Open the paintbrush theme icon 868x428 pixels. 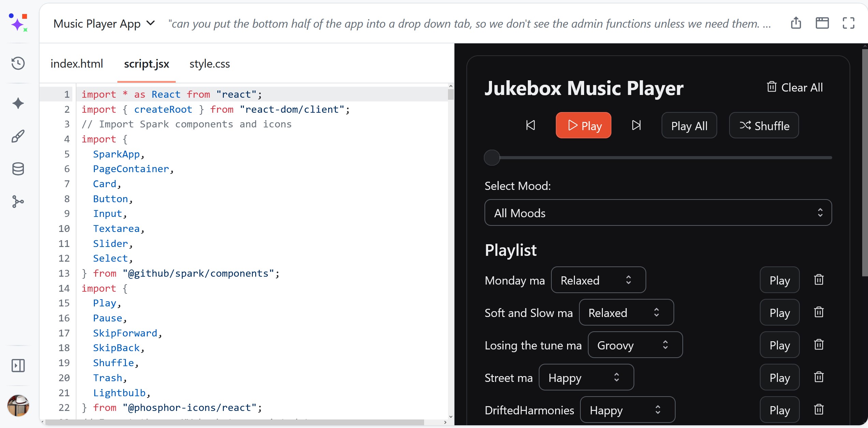(18, 136)
